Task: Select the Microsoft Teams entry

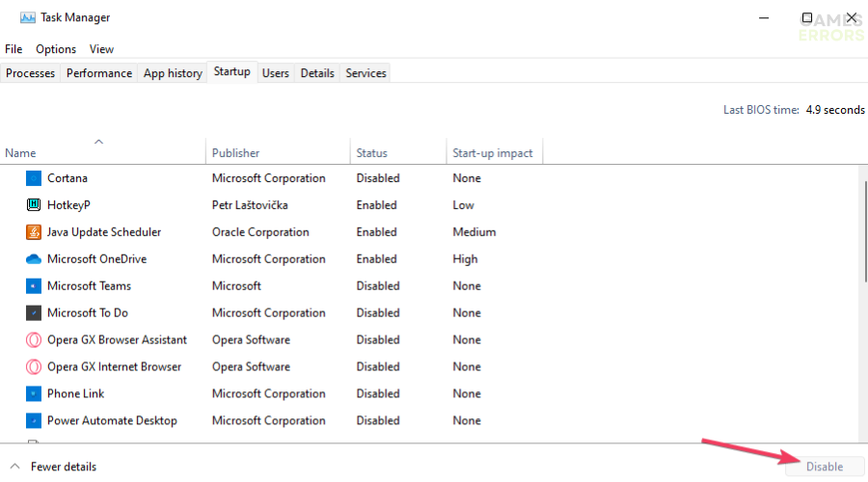Action: pos(89,286)
